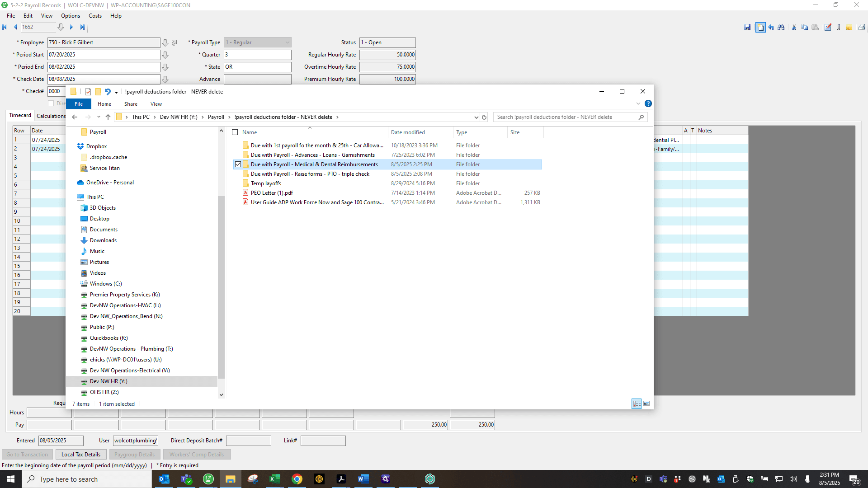Switch to Large icons view in Explorer status bar
The image size is (868, 488).
[x=646, y=404]
